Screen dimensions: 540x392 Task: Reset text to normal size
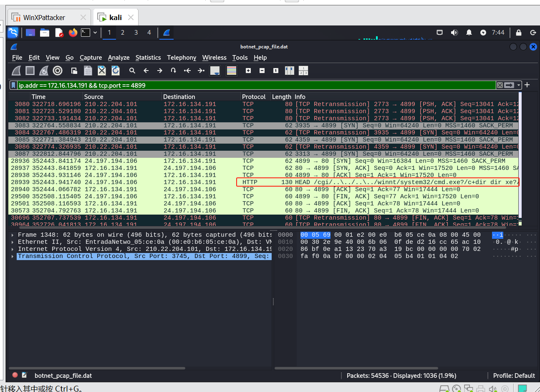click(x=276, y=71)
